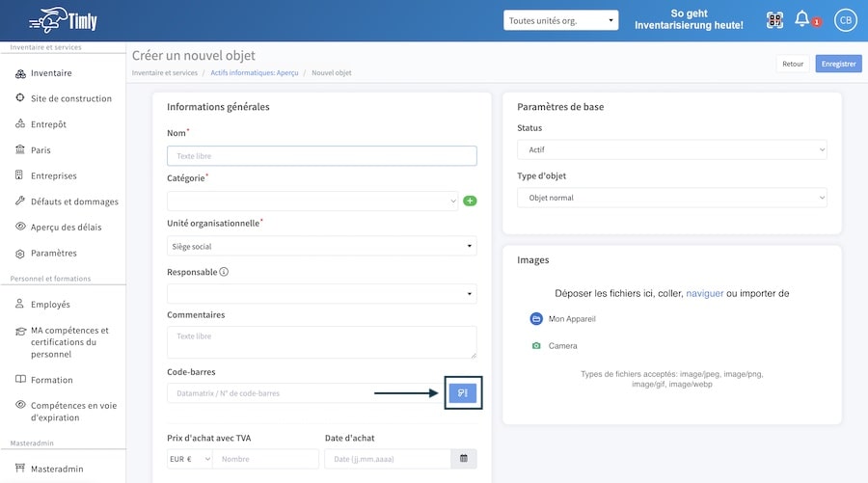Open the QR code scanner in header
This screenshot has height=483, width=868.
(x=774, y=20)
